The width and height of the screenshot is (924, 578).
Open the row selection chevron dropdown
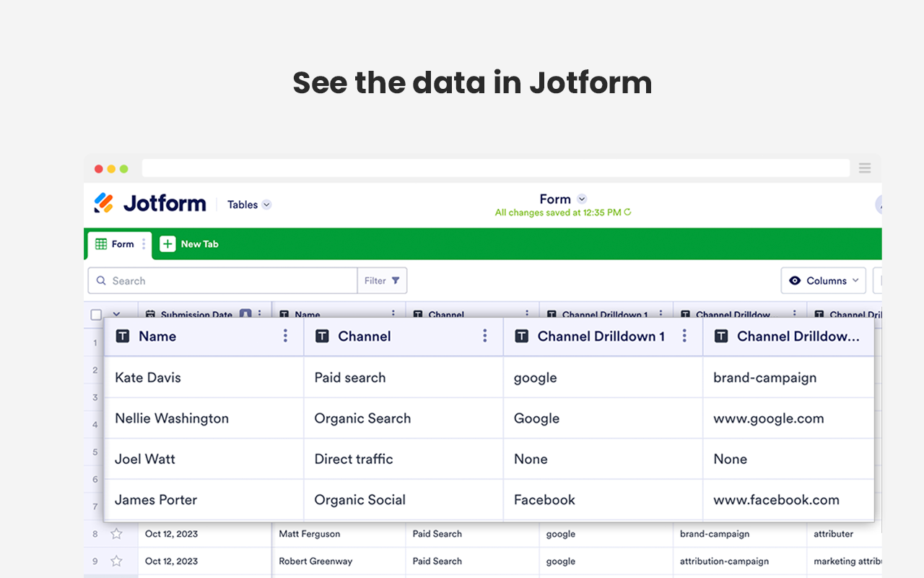pos(117,314)
